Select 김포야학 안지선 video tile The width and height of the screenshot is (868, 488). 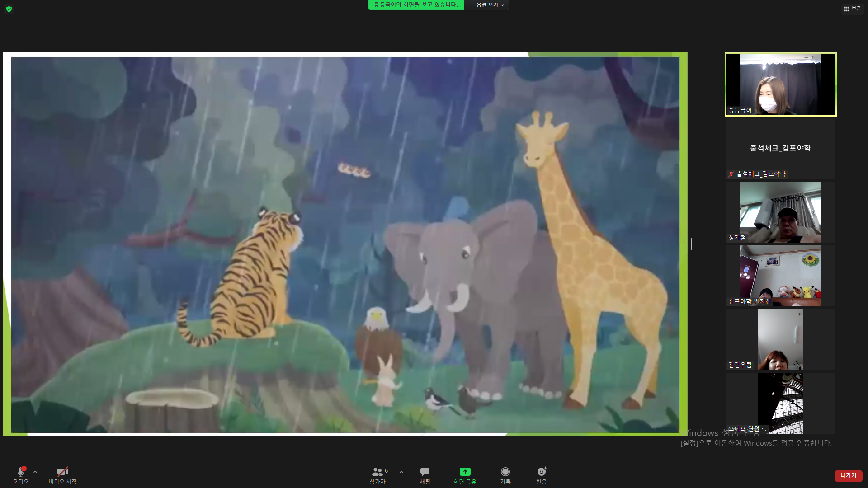coord(781,276)
